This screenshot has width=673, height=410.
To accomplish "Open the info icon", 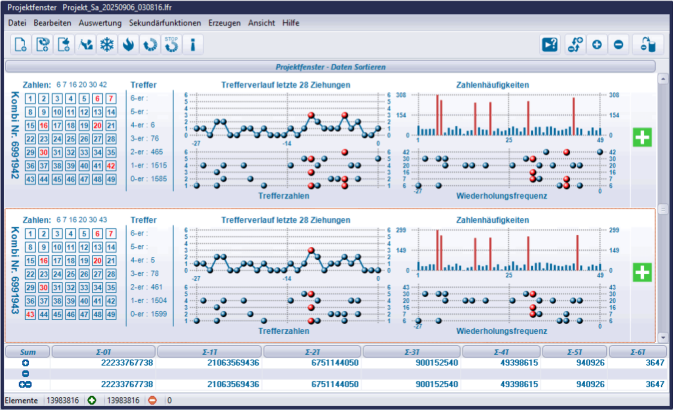I will [193, 45].
